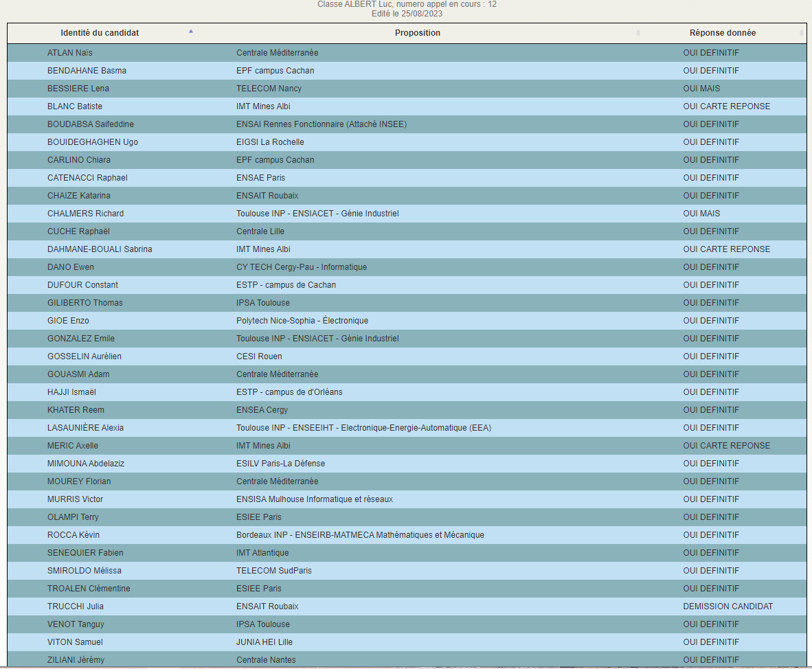Select CY TECH Cergy-Pau - Informatique cell
Viewport: 812px width, 669px height.
pos(301,267)
